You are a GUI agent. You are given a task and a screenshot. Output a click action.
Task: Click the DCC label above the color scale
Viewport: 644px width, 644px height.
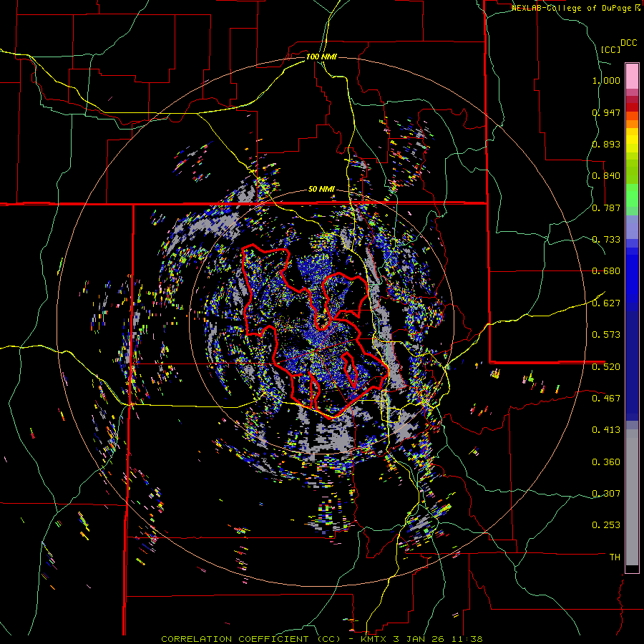(x=628, y=43)
